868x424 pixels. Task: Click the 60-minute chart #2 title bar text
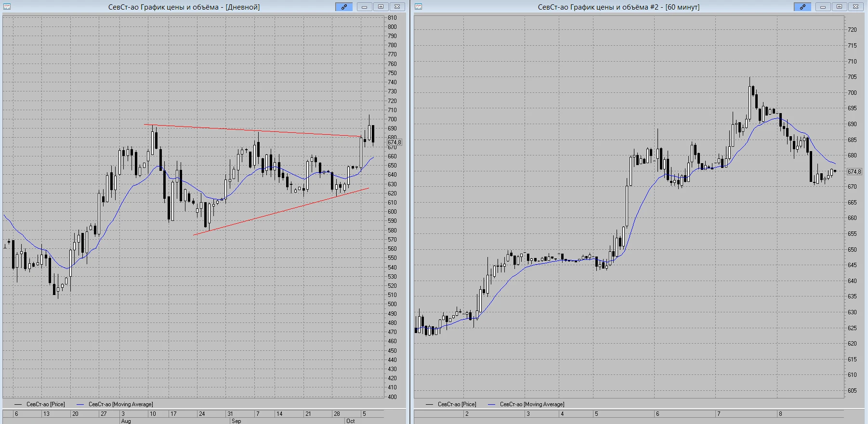pyautogui.click(x=618, y=7)
